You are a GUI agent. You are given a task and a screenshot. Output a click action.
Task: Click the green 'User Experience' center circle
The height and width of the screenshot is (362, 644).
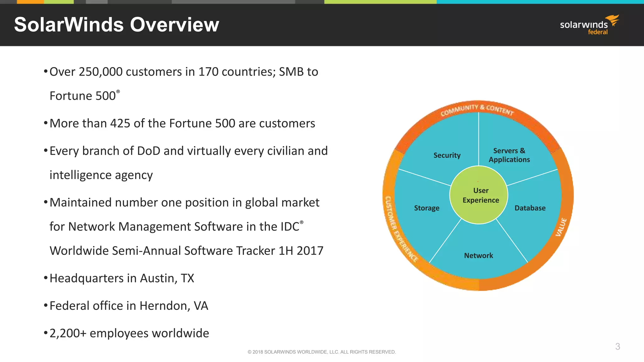click(479, 195)
